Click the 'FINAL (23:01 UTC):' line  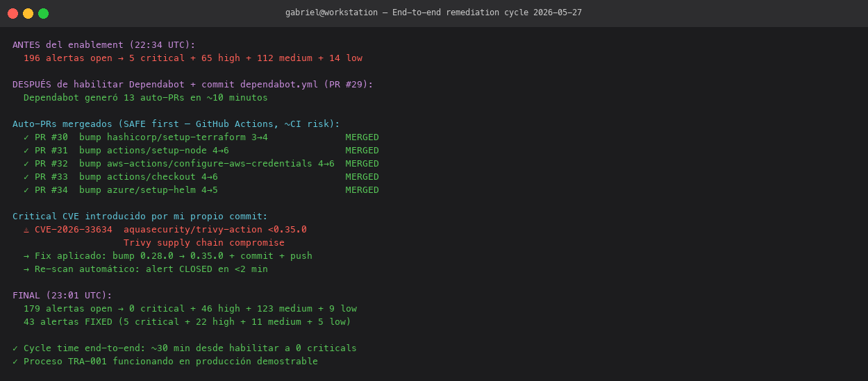tap(62, 296)
